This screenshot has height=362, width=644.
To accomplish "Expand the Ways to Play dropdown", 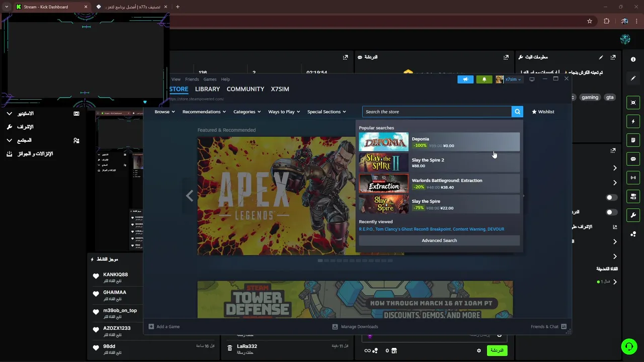I will tap(284, 112).
